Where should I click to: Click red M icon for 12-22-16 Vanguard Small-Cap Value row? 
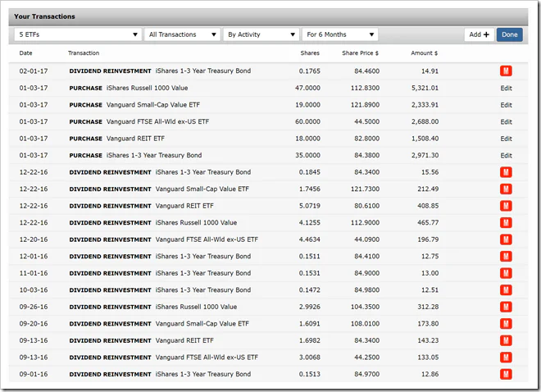(506, 189)
